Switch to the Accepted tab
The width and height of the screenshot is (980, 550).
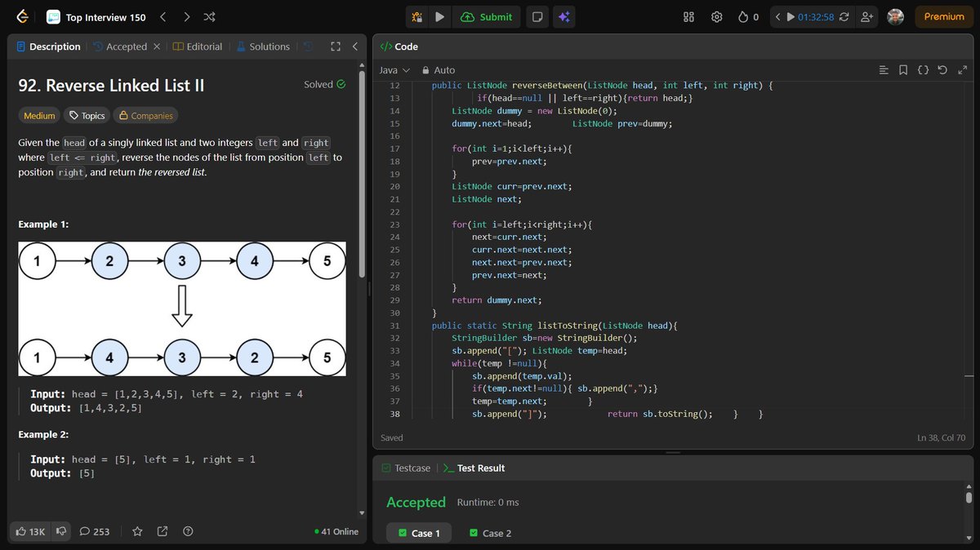(x=120, y=47)
